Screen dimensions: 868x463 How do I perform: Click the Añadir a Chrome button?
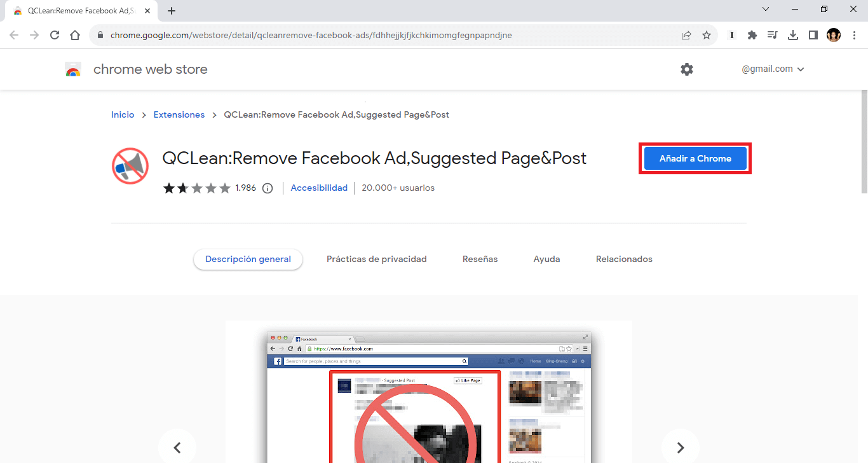(695, 159)
